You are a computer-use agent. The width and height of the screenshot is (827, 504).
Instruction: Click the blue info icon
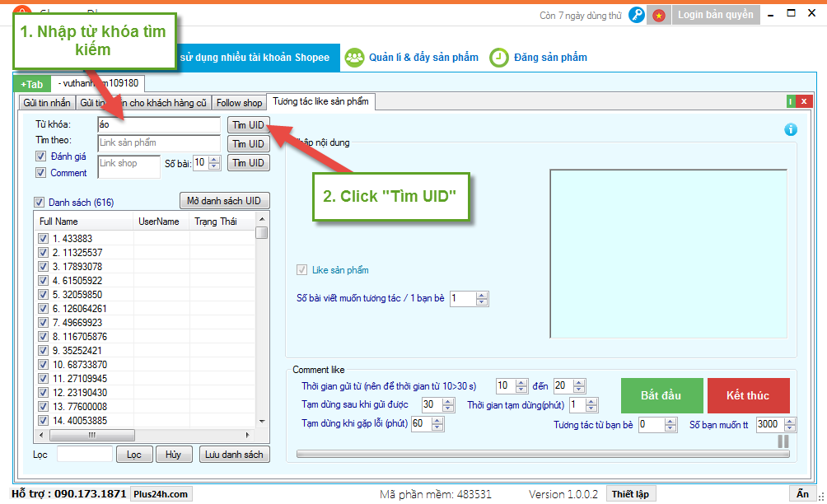point(791,129)
